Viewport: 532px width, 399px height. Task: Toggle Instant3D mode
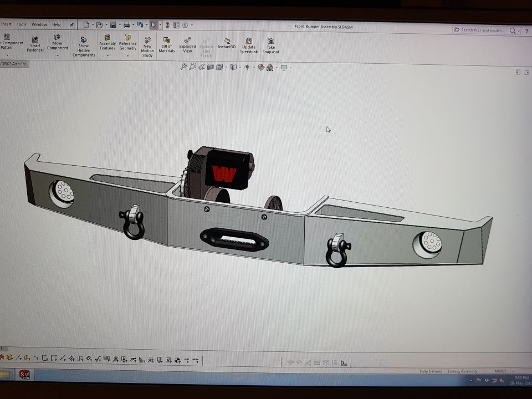click(x=227, y=43)
